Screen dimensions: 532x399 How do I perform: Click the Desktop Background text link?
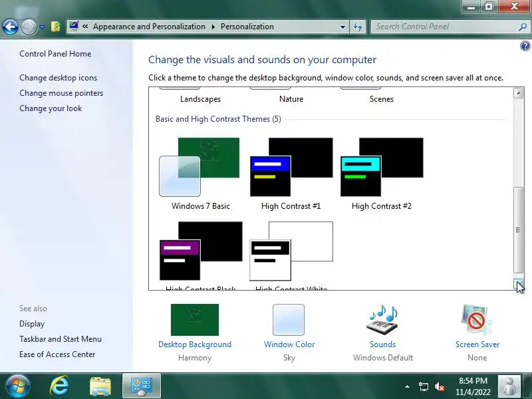pyautogui.click(x=195, y=344)
